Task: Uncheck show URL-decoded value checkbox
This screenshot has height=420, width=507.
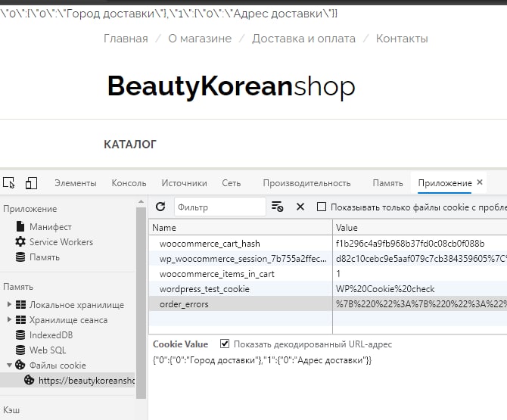Action: pos(224,344)
